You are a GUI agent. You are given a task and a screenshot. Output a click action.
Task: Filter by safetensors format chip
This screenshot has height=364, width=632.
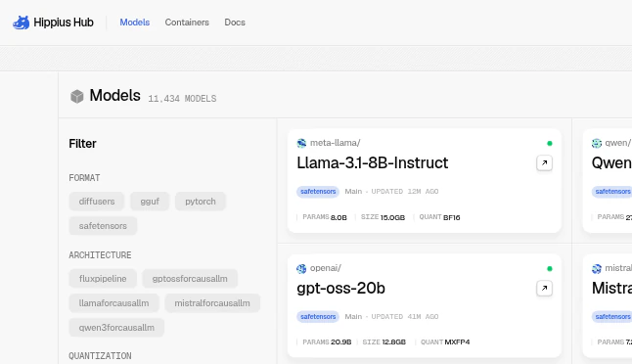point(103,226)
